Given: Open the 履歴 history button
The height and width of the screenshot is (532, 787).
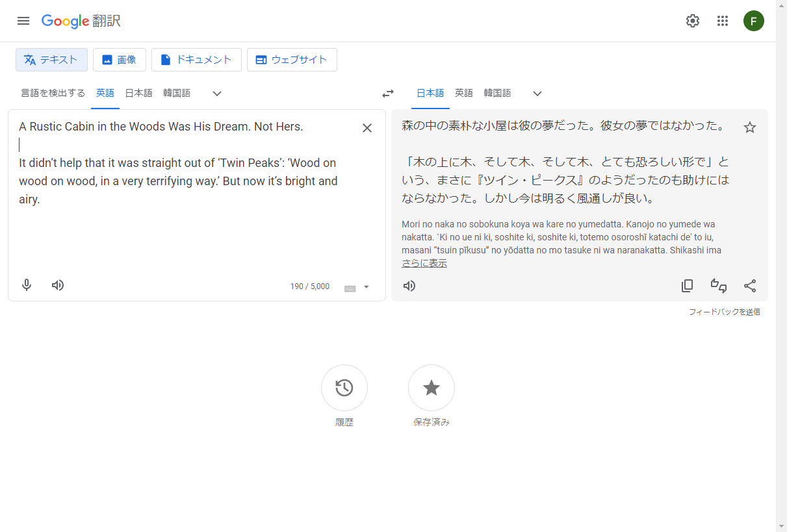Looking at the screenshot, I should 344,388.
